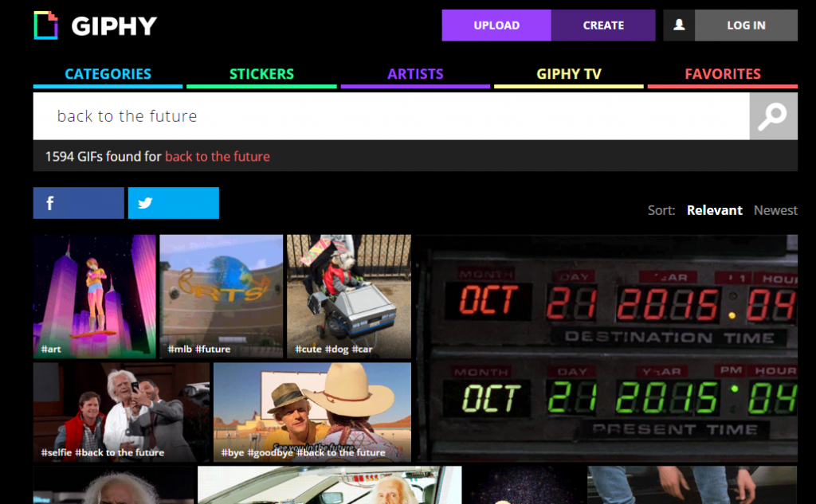This screenshot has width=816, height=504.
Task: Go to GIPHY TV tab
Action: point(569,74)
